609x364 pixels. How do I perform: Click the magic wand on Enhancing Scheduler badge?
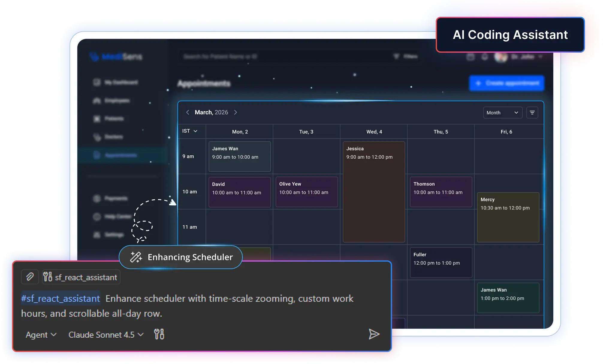[x=135, y=257]
